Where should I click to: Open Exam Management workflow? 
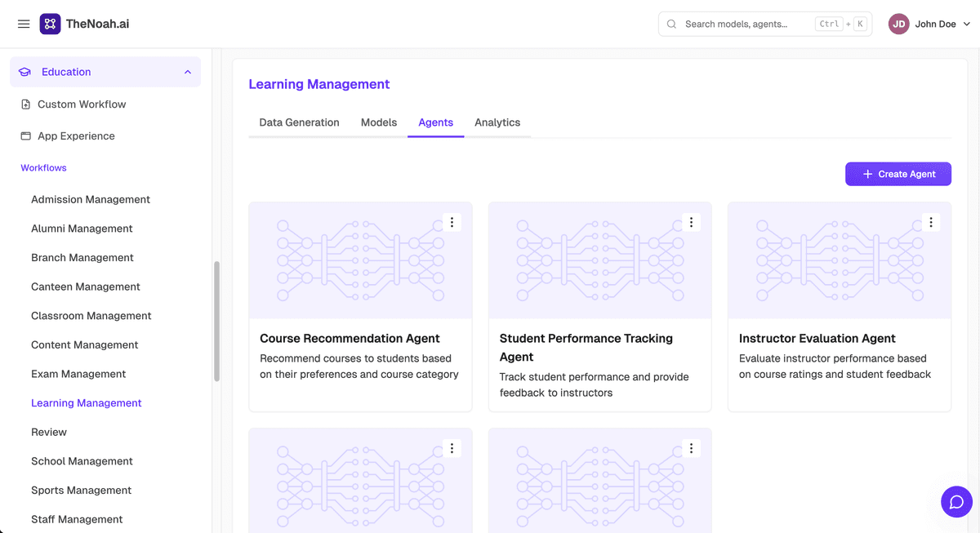pyautogui.click(x=78, y=374)
